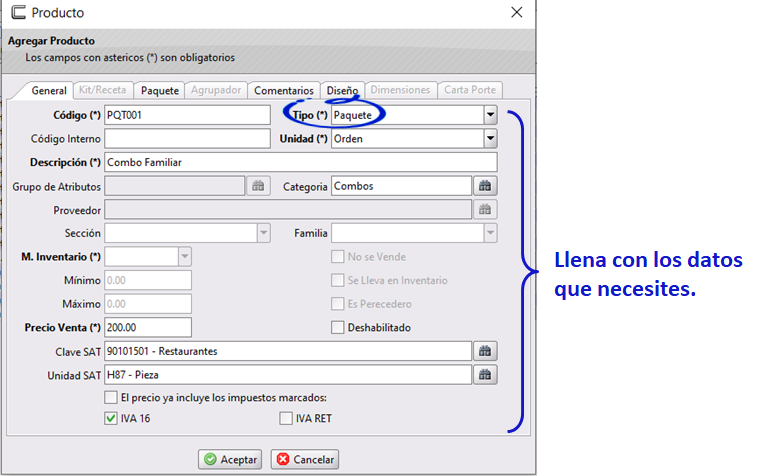Click the Clave SAT field Restaurantes

[x=288, y=351]
